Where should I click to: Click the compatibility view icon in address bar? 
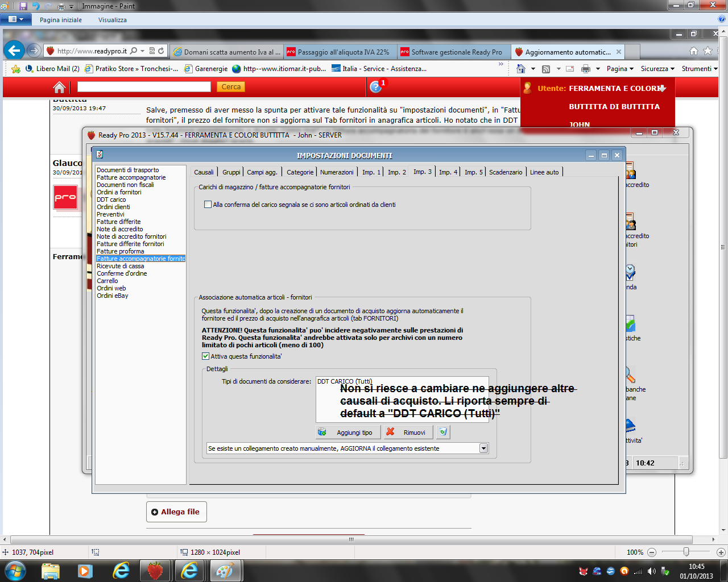[x=152, y=51]
